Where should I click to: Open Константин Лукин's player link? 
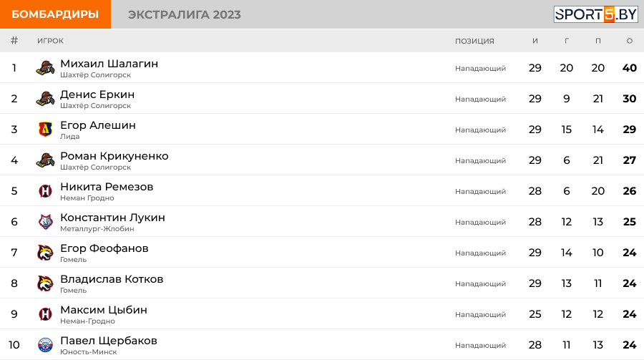tap(112, 218)
